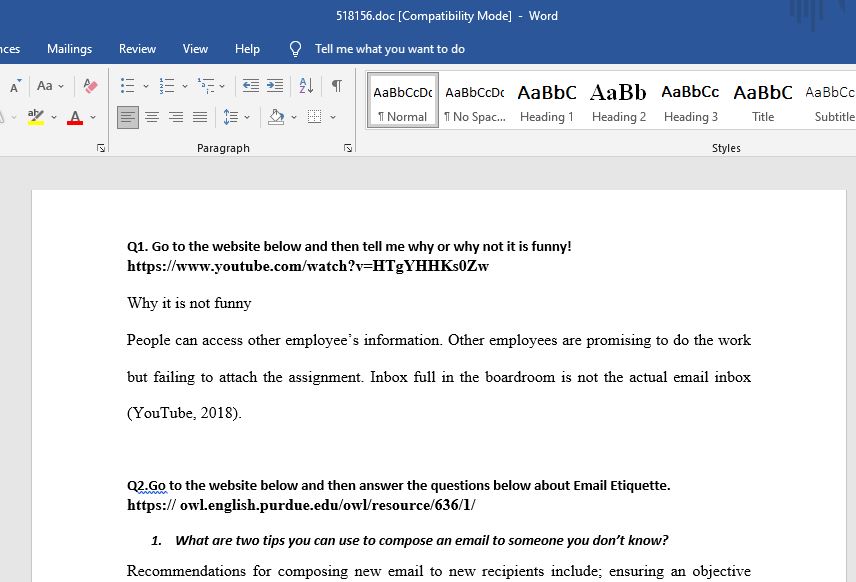856x582 pixels.
Task: Click Line and Paragraph Spacing icon
Action: point(230,117)
